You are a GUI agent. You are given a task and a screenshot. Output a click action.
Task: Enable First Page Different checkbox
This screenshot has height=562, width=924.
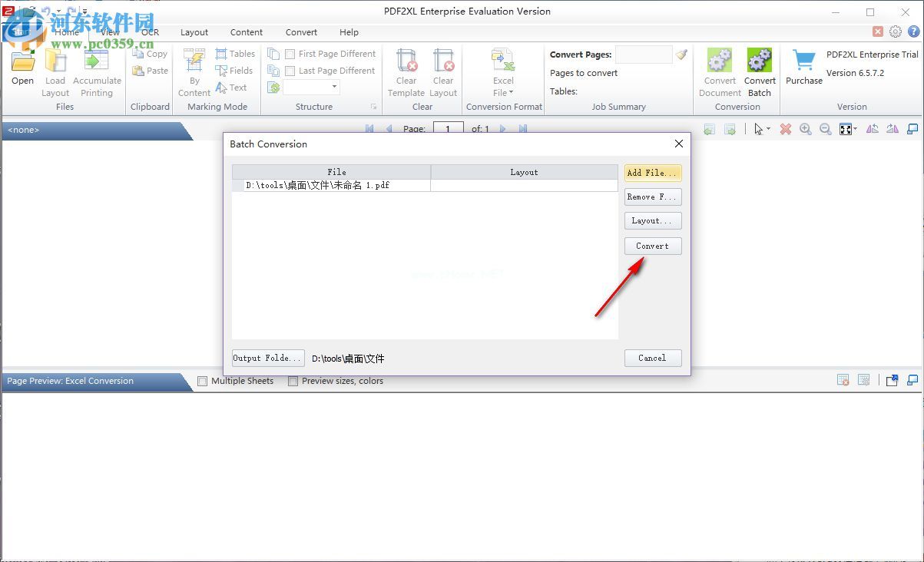(290, 54)
